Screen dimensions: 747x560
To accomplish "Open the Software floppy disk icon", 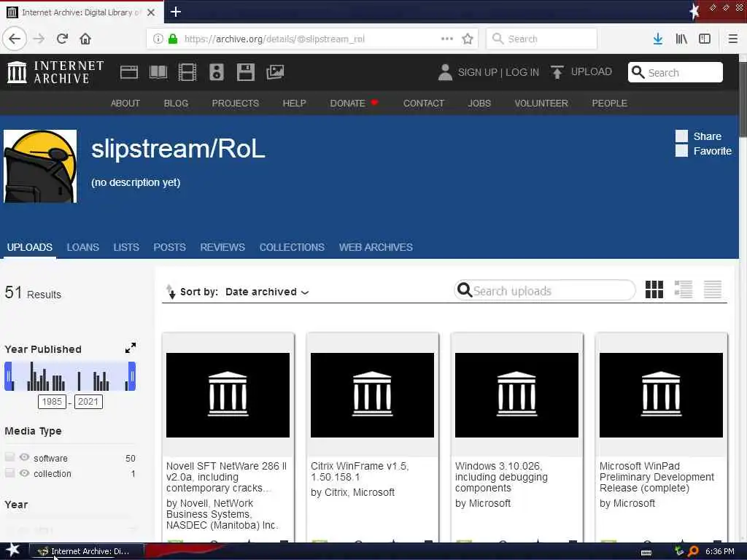I will (245, 72).
